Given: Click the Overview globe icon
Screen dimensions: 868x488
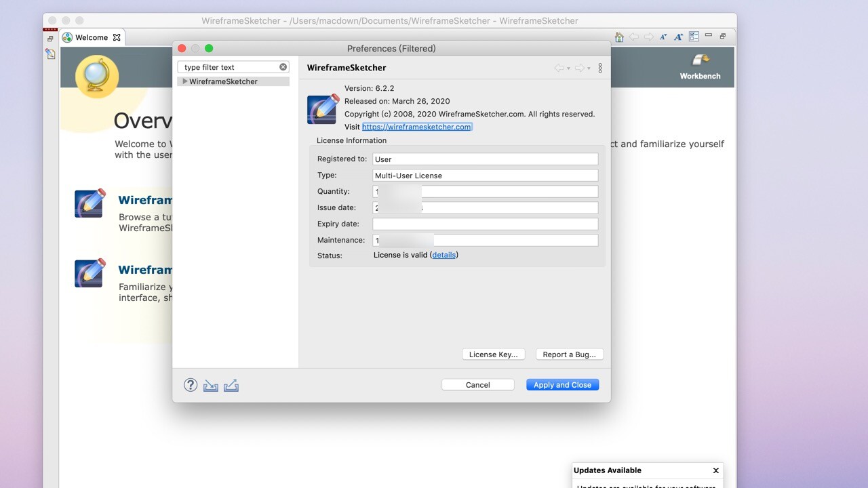Looking at the screenshot, I should coord(97,77).
